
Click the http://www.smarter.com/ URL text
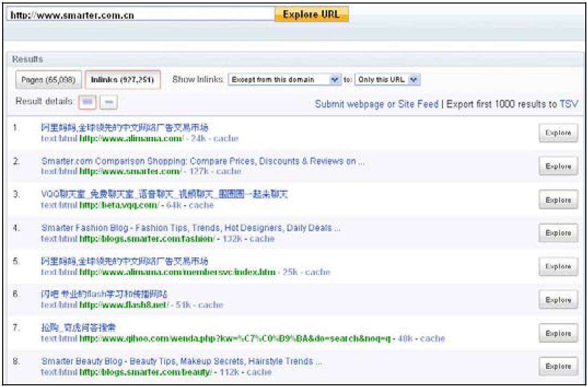click(x=131, y=171)
